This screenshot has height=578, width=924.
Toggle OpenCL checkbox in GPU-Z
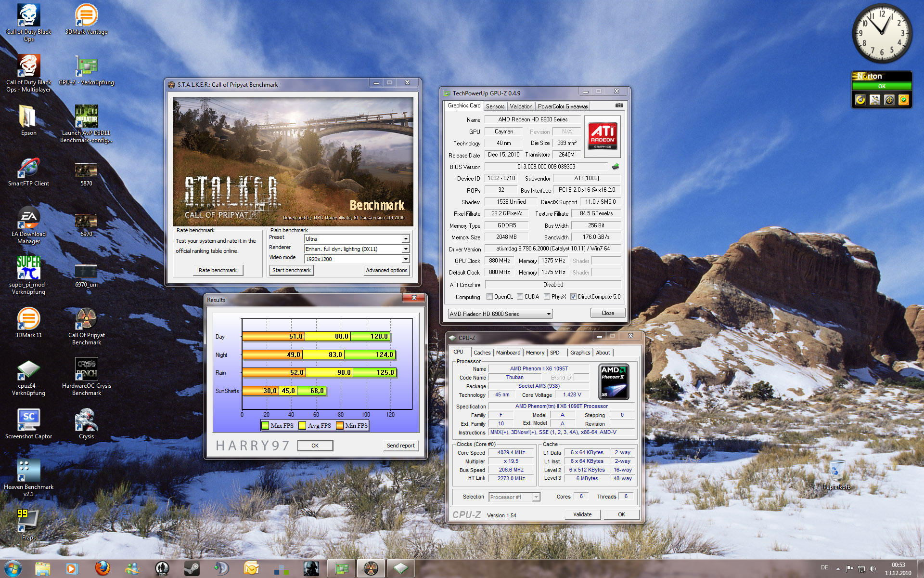(489, 297)
